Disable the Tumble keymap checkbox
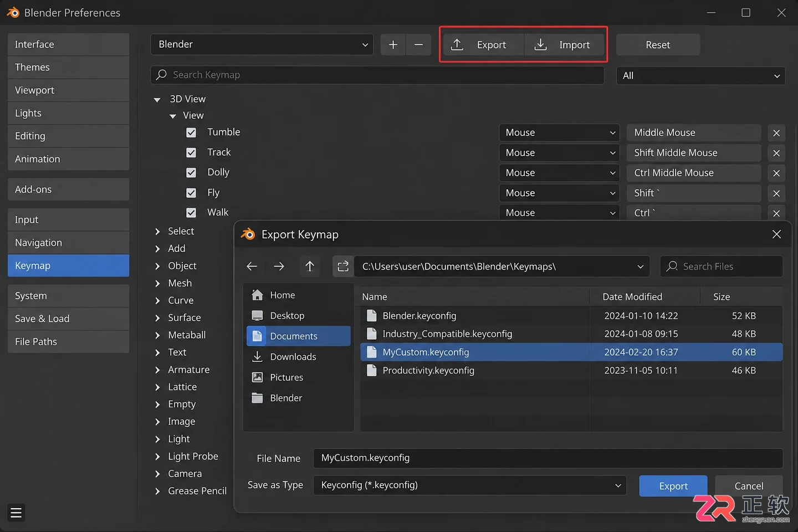Viewport: 798px width, 532px height. 191,132
